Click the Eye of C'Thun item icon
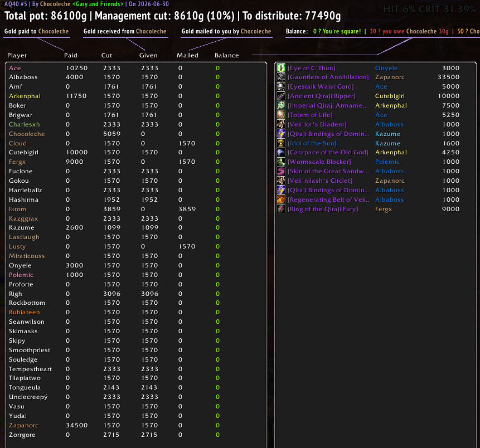The height and width of the screenshot is (448, 480). (281, 67)
